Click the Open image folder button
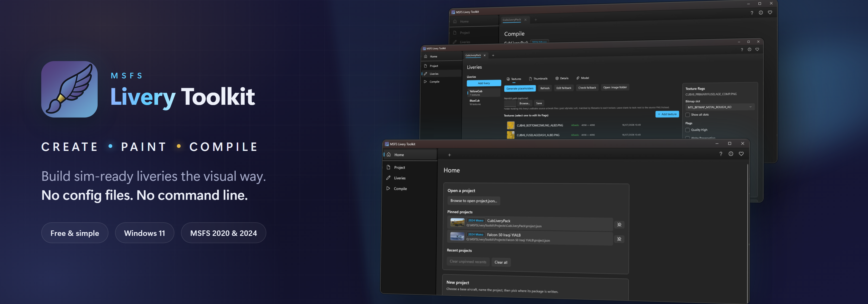 click(x=615, y=87)
